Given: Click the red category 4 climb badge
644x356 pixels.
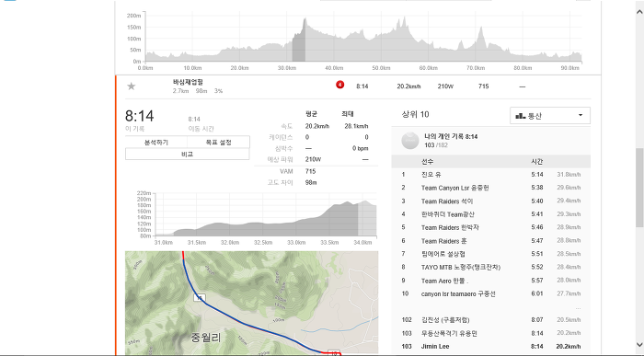Looking at the screenshot, I should 339,85.
